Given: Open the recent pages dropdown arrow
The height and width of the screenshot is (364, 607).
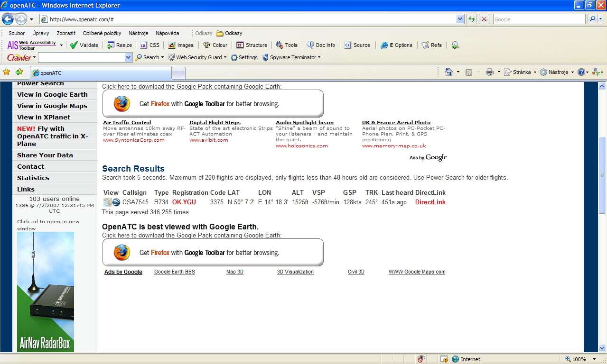Looking at the screenshot, I should pyautogui.click(x=31, y=19).
